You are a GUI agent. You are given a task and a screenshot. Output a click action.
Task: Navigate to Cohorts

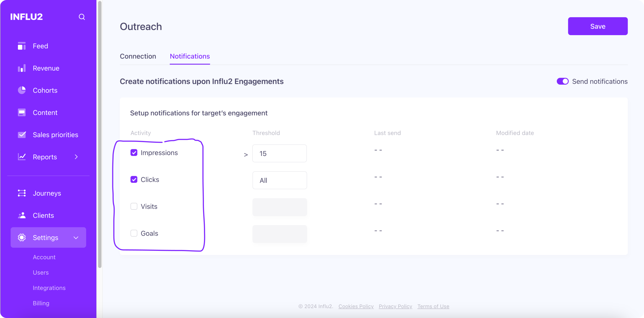tap(45, 90)
